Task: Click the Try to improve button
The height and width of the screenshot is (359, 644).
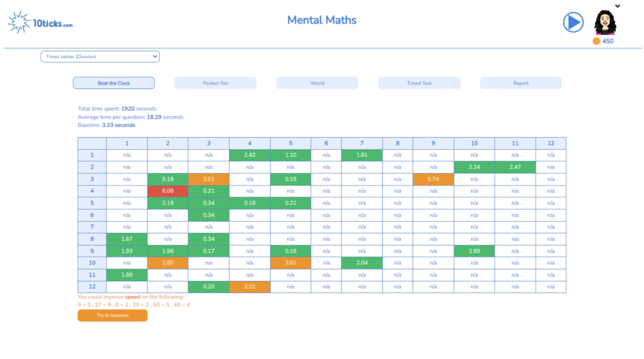Action: (112, 315)
